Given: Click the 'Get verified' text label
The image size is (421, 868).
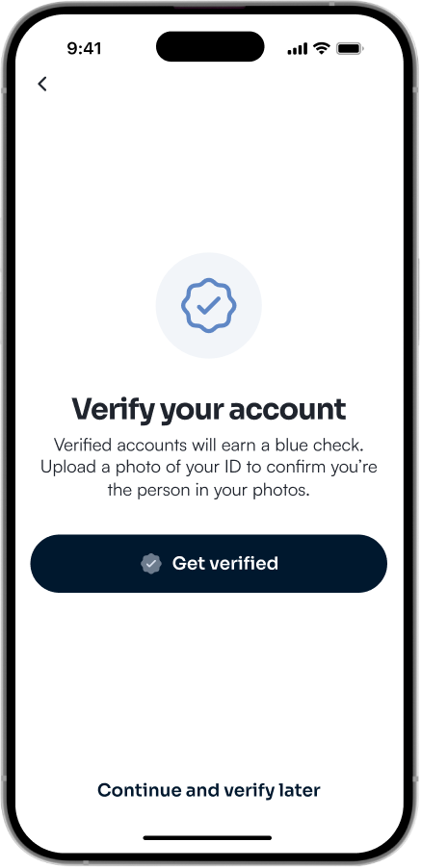Looking at the screenshot, I should click(224, 564).
